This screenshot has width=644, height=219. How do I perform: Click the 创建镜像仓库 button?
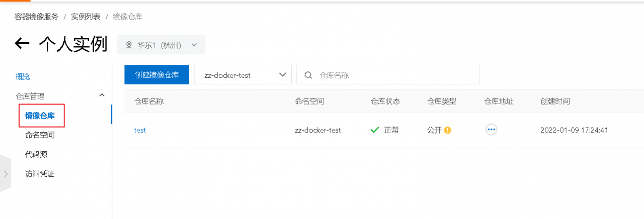(156, 75)
